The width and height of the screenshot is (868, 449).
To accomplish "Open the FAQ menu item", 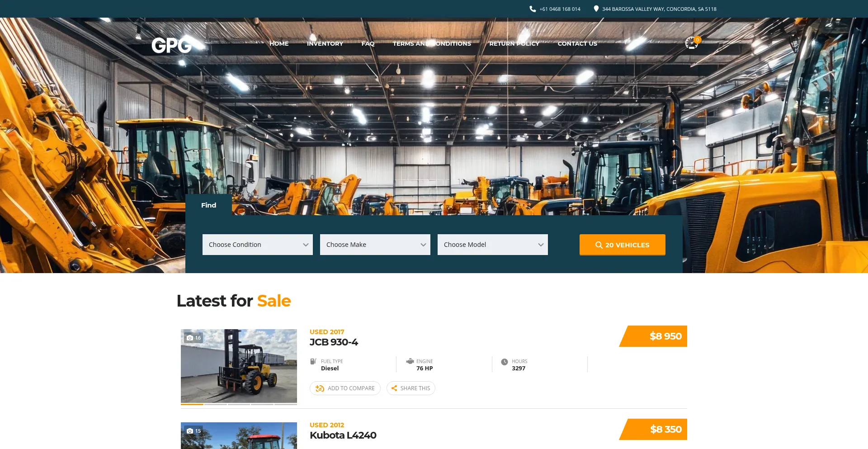I will [x=368, y=43].
